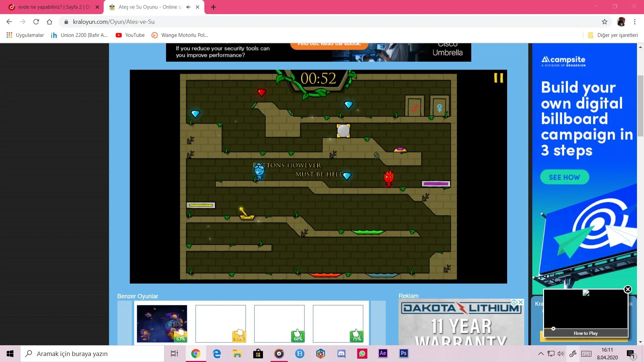Open the Uygulamalar apps shortcut
644x362 pixels.
click(25, 35)
